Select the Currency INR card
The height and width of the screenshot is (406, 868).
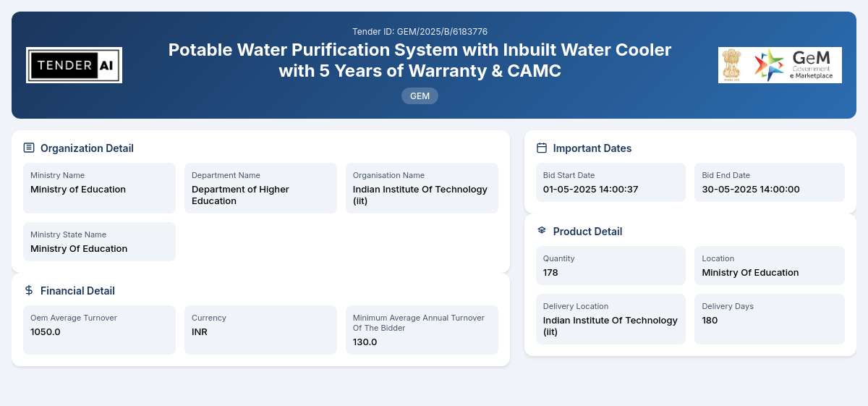pyautogui.click(x=260, y=330)
